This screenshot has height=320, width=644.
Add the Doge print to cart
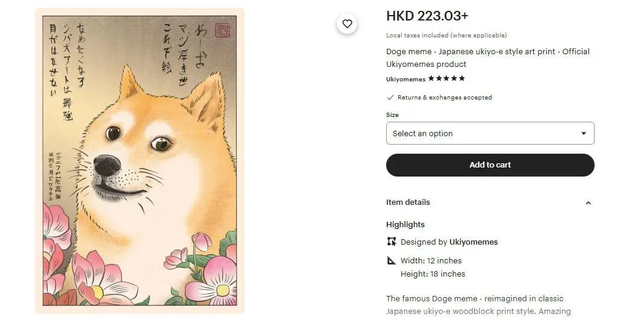click(x=490, y=165)
